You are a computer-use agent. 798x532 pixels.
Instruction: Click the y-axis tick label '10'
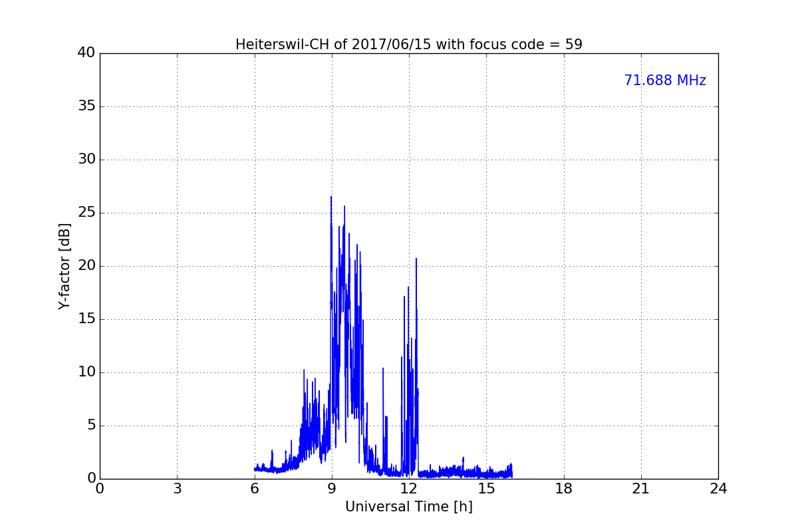point(86,372)
